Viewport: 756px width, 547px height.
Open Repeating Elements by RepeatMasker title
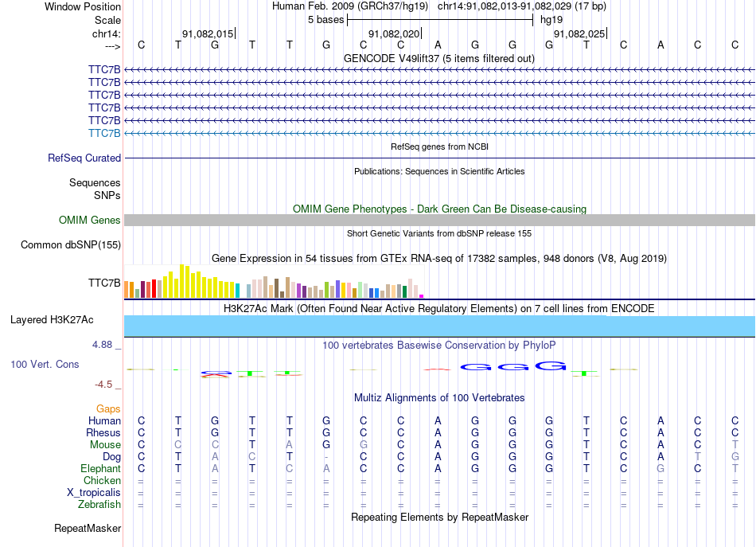440,517
